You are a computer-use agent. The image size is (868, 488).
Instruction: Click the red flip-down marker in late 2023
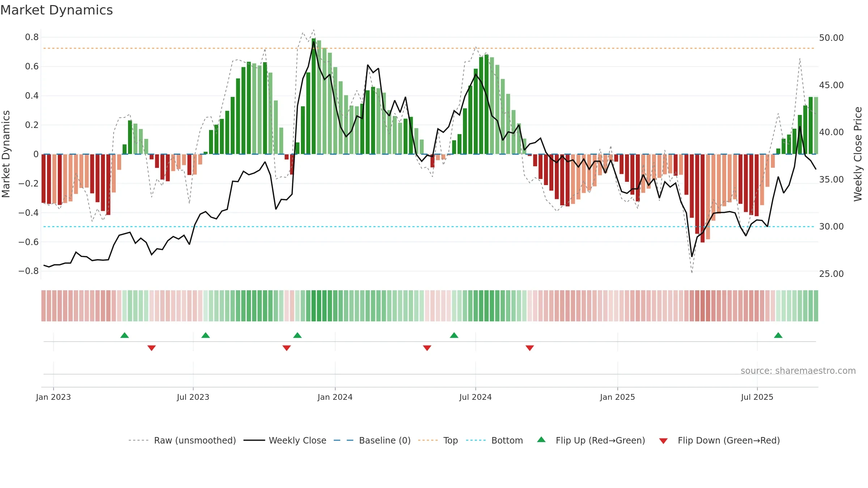tap(286, 348)
